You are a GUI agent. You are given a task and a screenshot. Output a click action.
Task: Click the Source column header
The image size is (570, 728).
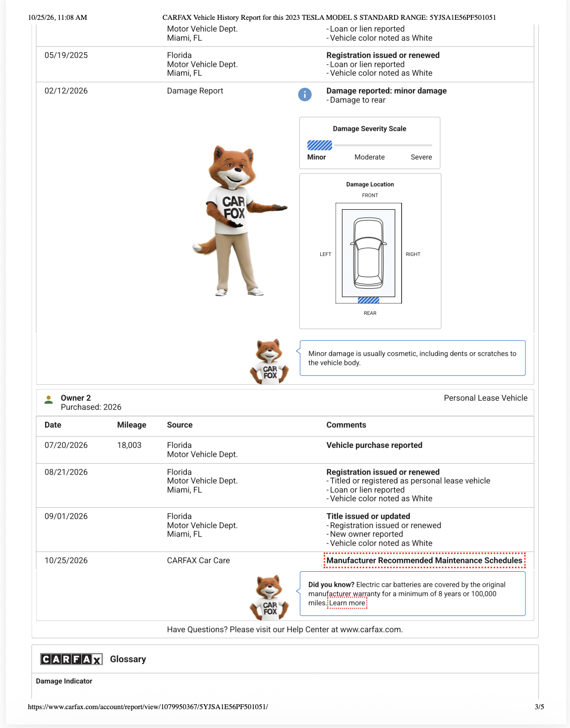click(180, 425)
